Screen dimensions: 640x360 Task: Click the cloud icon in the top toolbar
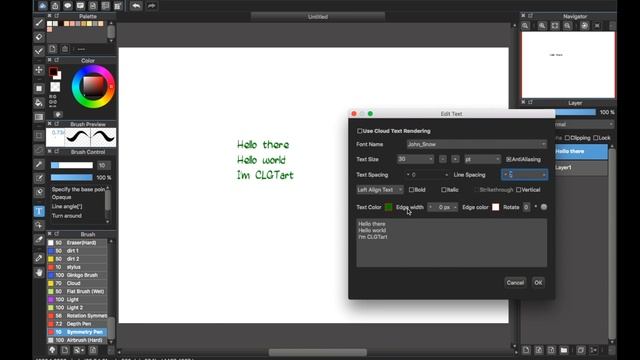pyautogui.click(x=42, y=6)
